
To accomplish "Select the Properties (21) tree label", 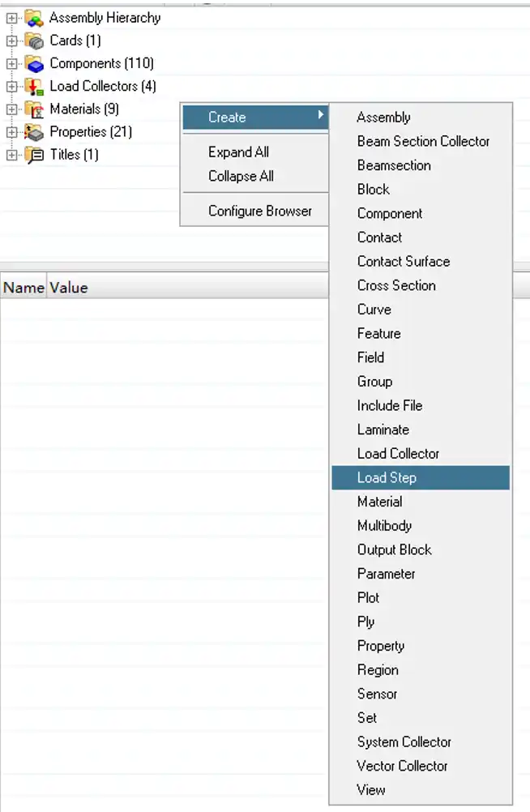I will pos(91,131).
